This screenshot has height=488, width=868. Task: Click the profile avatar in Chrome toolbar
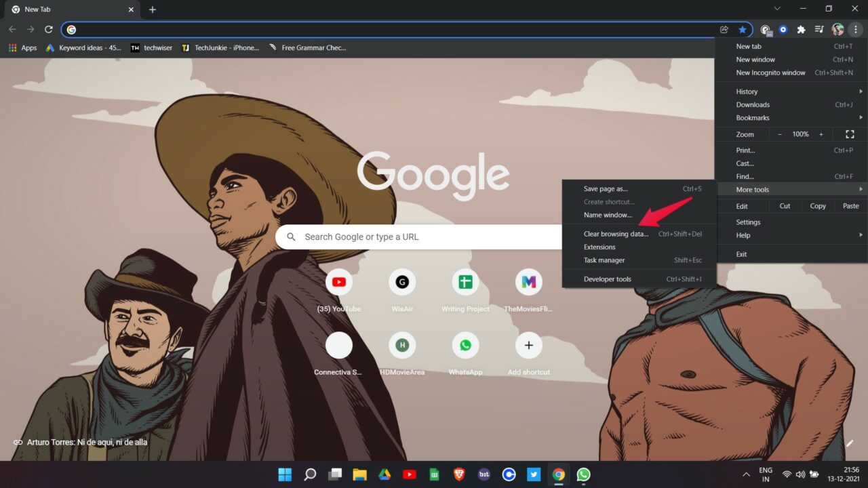pyautogui.click(x=837, y=30)
